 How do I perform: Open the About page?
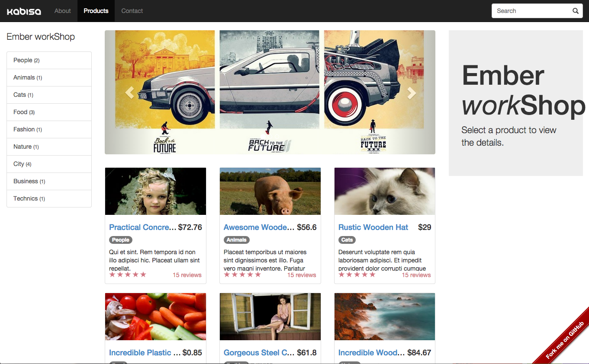pos(62,11)
